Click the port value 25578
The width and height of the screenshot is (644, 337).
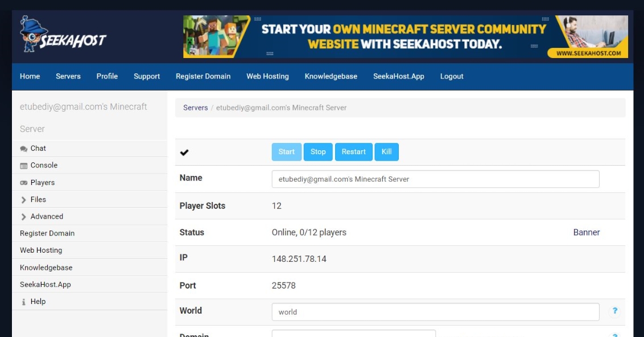283,286
